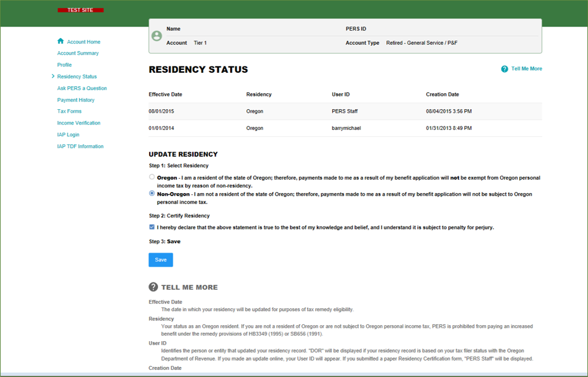Click the 08/01/2015 effective date cell
The image size is (588, 377).
pos(161,112)
